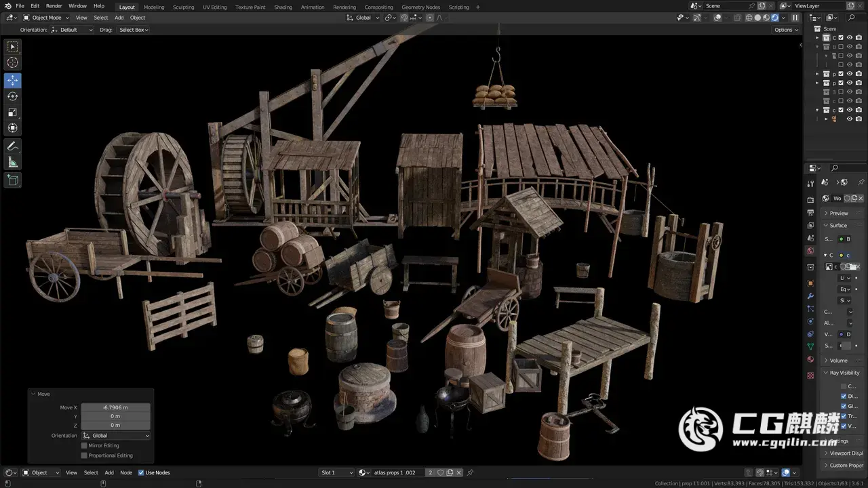Image resolution: width=868 pixels, height=488 pixels.
Task: Click the Options button in viewport header
Action: pyautogui.click(x=785, y=30)
